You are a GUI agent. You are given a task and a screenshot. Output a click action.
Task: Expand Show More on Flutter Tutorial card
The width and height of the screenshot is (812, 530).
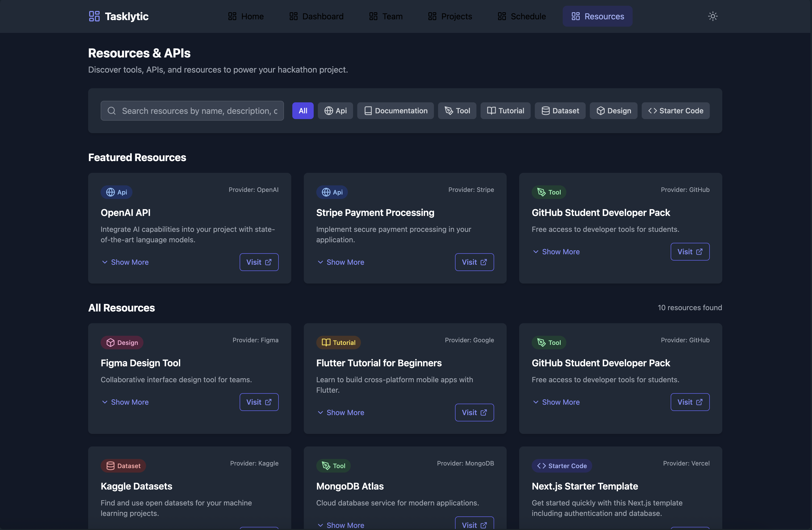point(341,413)
